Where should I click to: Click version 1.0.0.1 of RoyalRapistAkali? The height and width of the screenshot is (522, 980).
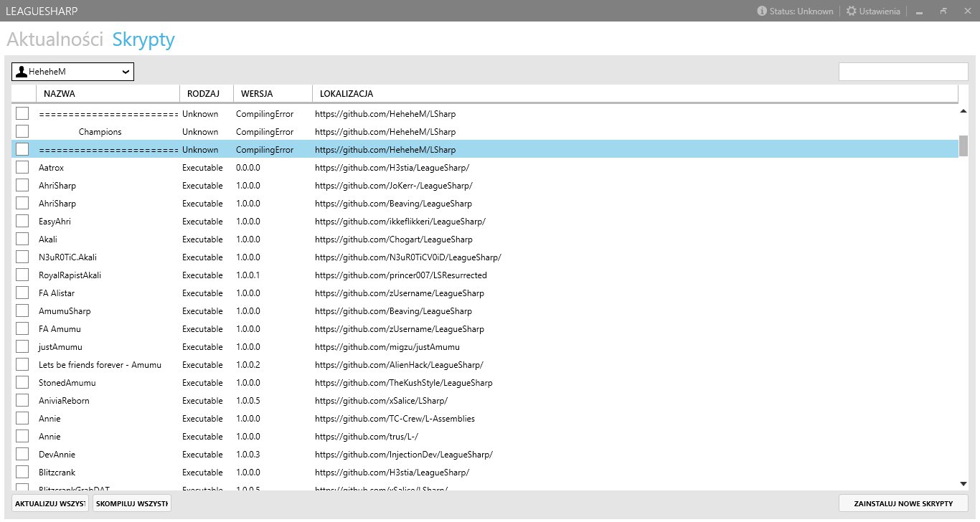[248, 275]
